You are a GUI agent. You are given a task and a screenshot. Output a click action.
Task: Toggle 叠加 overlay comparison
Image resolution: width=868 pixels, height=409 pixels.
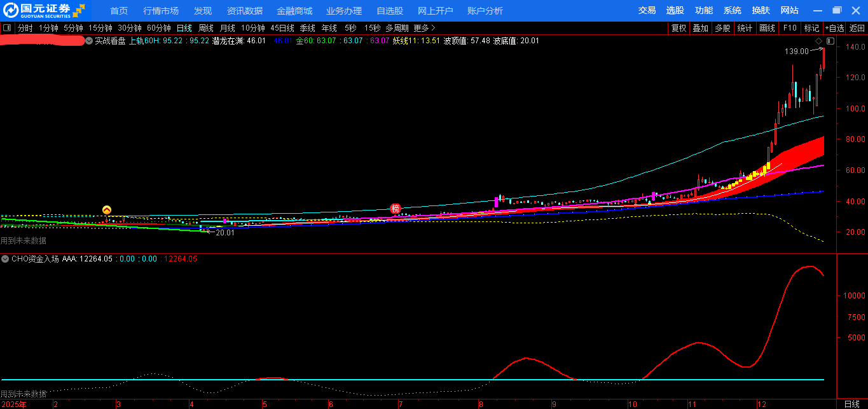700,28
